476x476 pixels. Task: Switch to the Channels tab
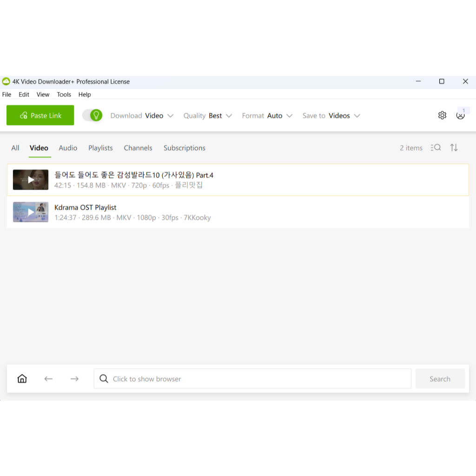(x=138, y=148)
